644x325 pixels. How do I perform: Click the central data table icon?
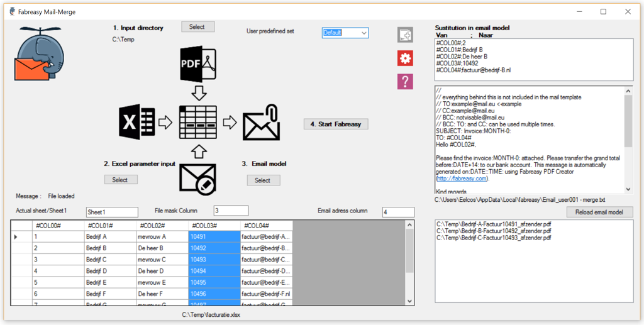coord(197,122)
